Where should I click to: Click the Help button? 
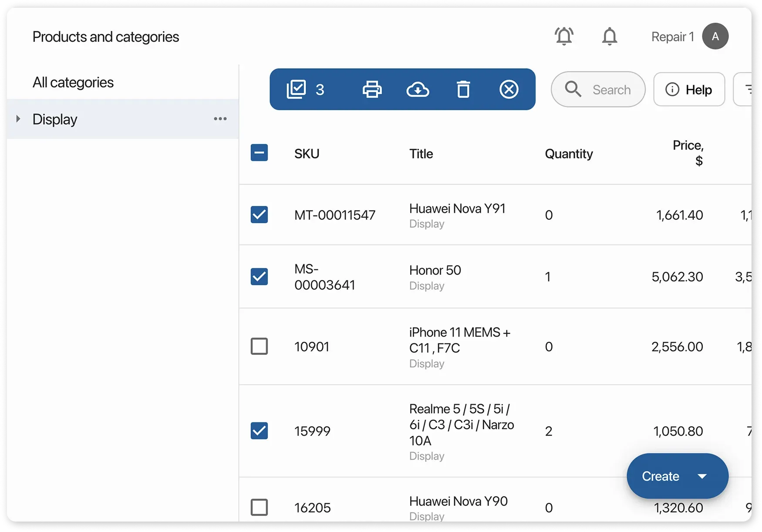tap(689, 89)
